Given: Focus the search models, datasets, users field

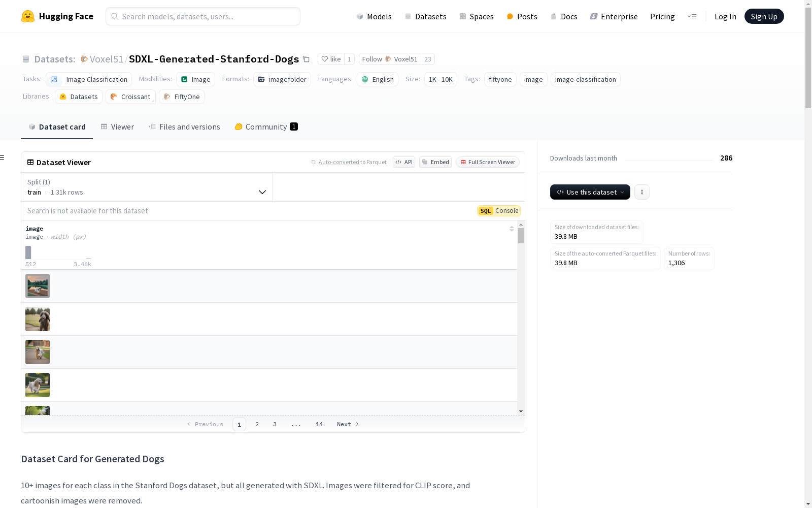Looking at the screenshot, I should click(203, 16).
